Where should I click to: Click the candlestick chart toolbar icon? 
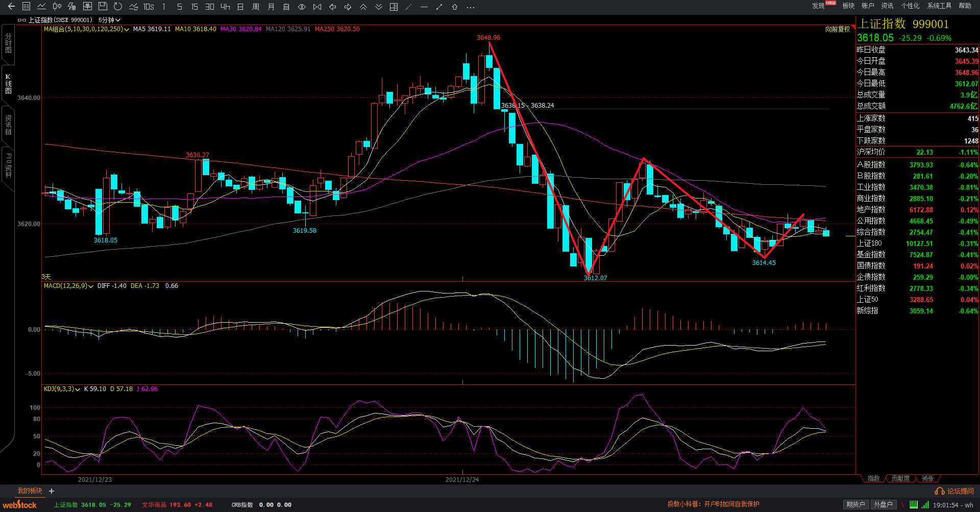coord(57,7)
